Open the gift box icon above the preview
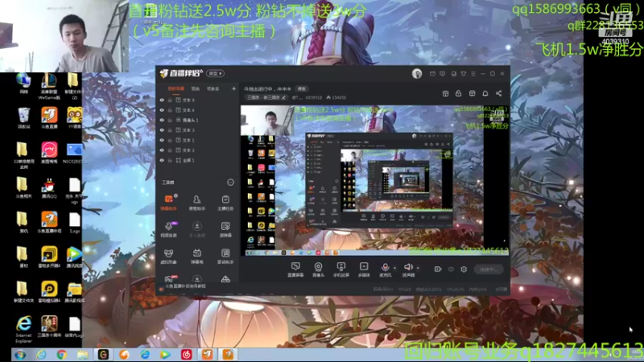Image resolution: width=644 pixels, height=362 pixels. pos(445,93)
